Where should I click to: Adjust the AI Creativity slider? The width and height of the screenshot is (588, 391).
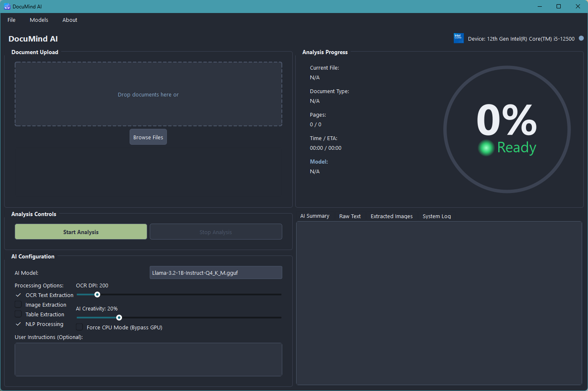click(119, 318)
